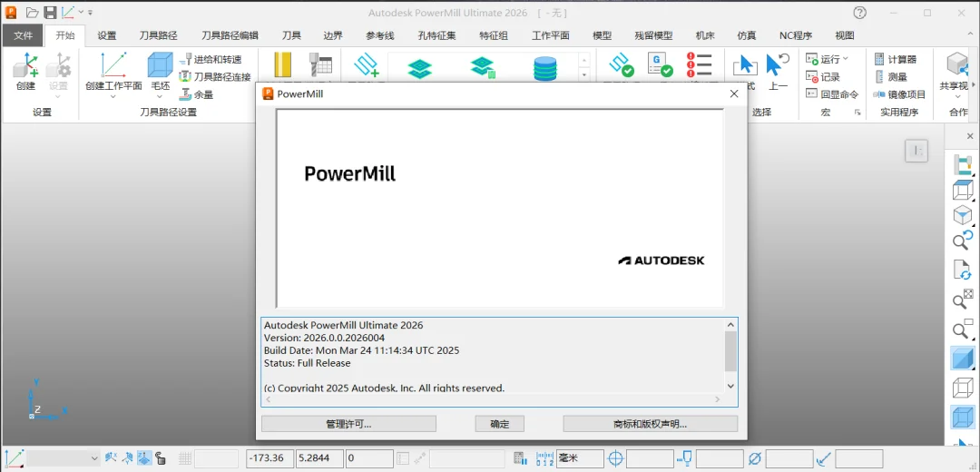Toggle the lock icon in status bar
This screenshot has height=472, width=980.
tap(160, 458)
